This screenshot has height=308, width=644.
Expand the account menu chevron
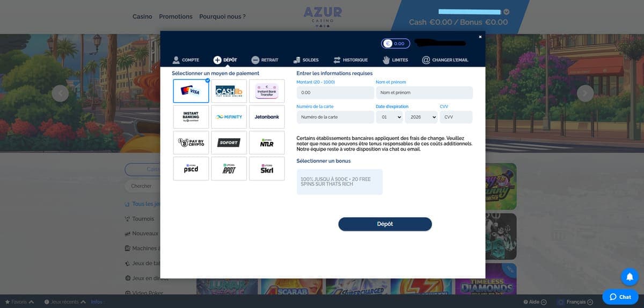507,12
